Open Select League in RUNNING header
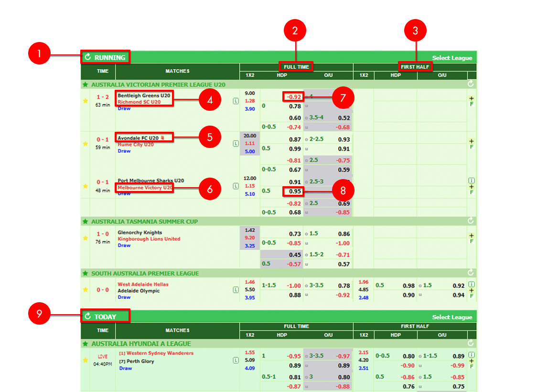 click(x=451, y=58)
